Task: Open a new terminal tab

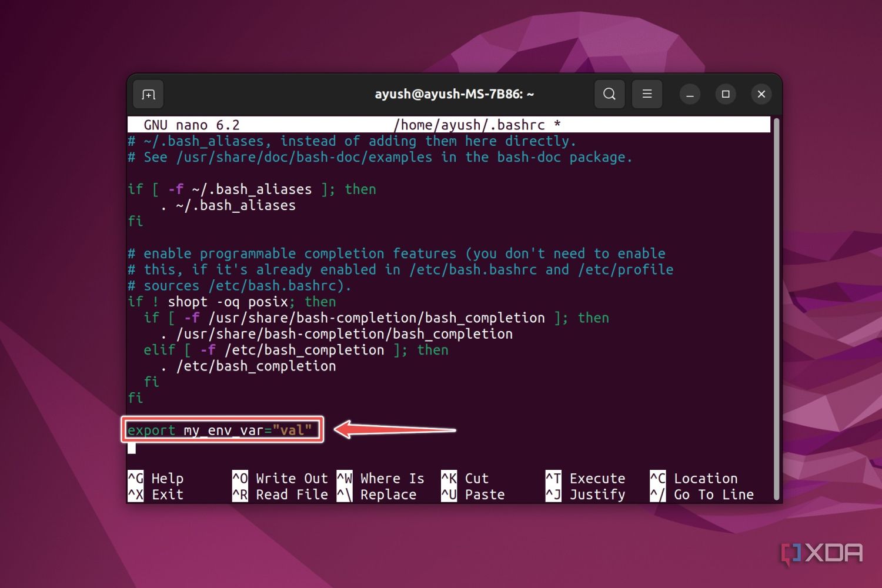Action: click(148, 94)
